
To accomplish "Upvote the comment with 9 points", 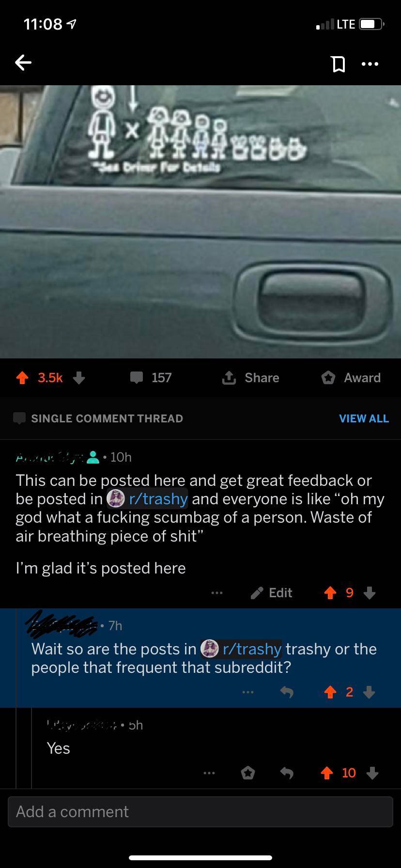I will click(x=330, y=593).
